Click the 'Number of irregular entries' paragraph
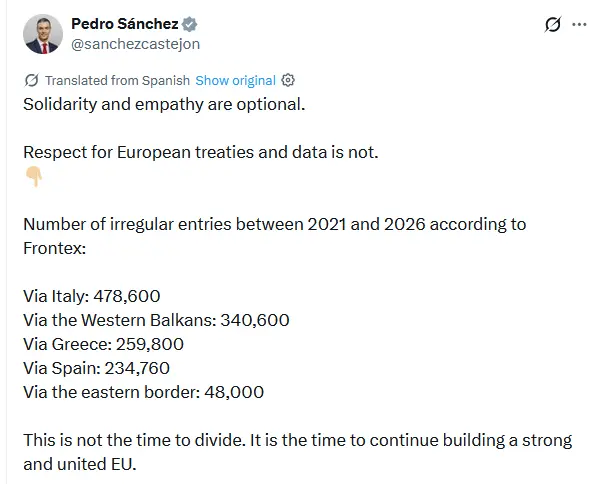This screenshot has height=484, width=600. 275,236
